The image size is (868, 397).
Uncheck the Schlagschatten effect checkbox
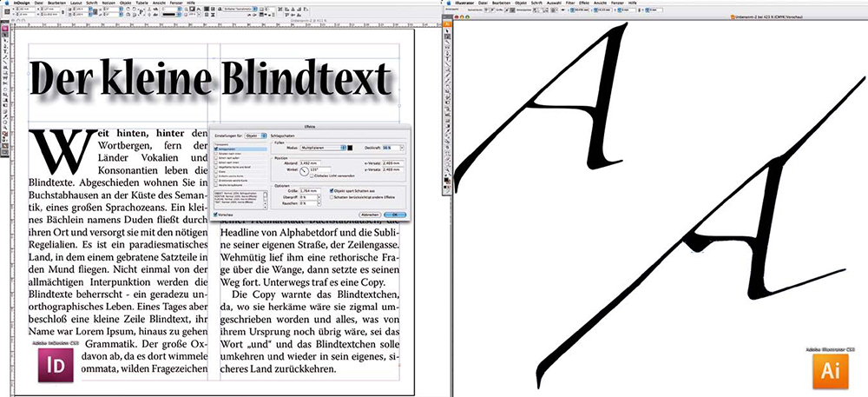point(216,149)
